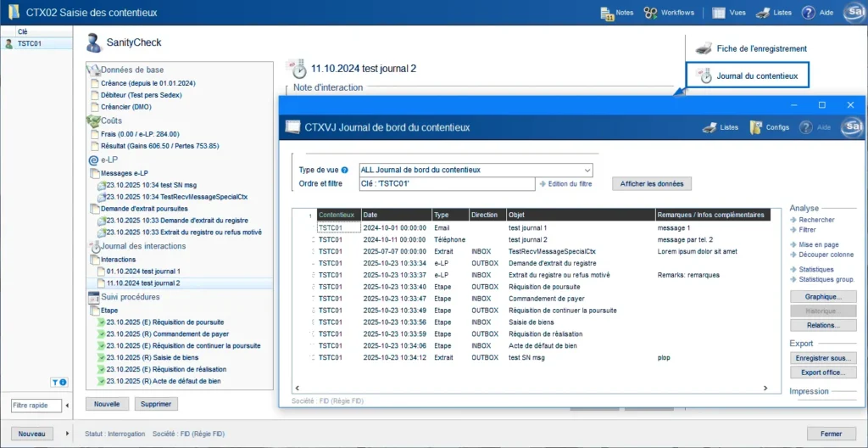
Task: Click the Listes printer icon in the journal window
Action: point(709,127)
